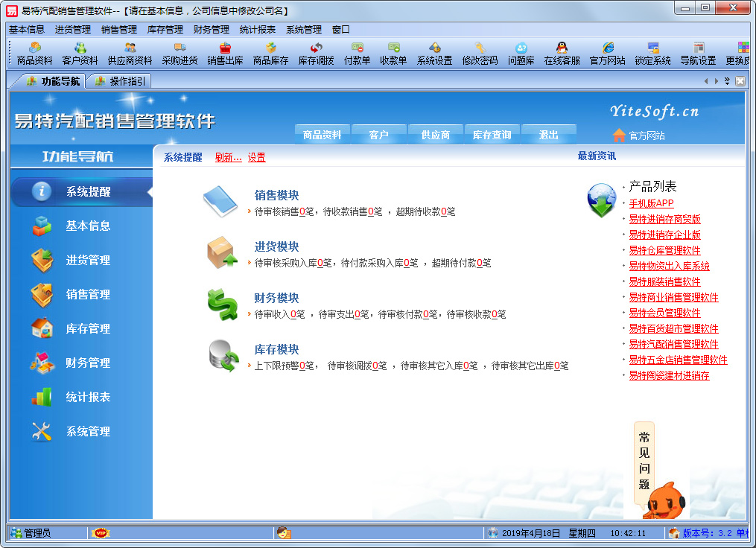Click the 库存模块 database icon
The height and width of the screenshot is (548, 756).
point(223,356)
